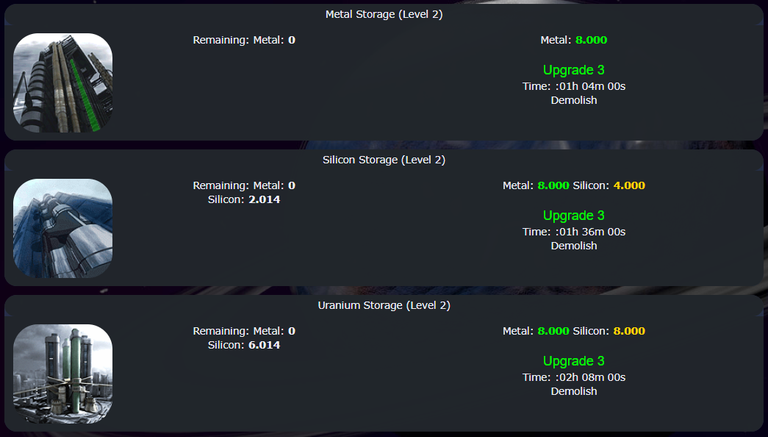Click Uranium Storage's yellow 8.000 silicon cost
This screenshot has width=768, height=437.
click(629, 331)
